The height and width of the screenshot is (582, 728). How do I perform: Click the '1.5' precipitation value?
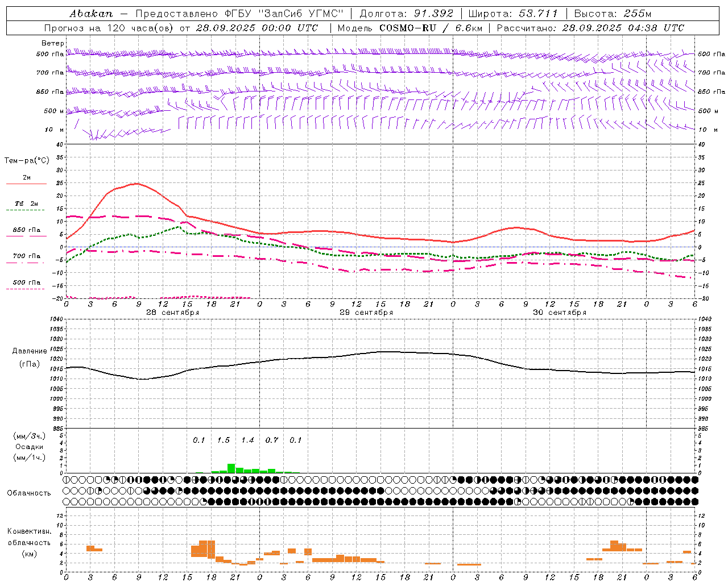click(224, 440)
